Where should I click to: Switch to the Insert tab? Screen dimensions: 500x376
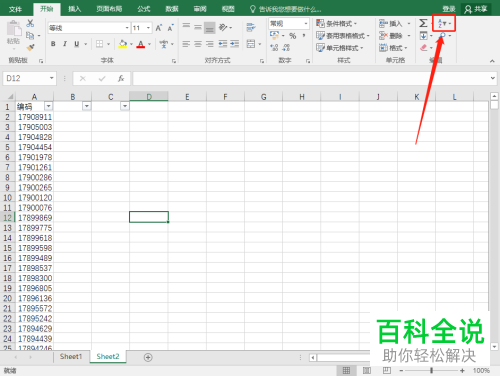tap(74, 9)
